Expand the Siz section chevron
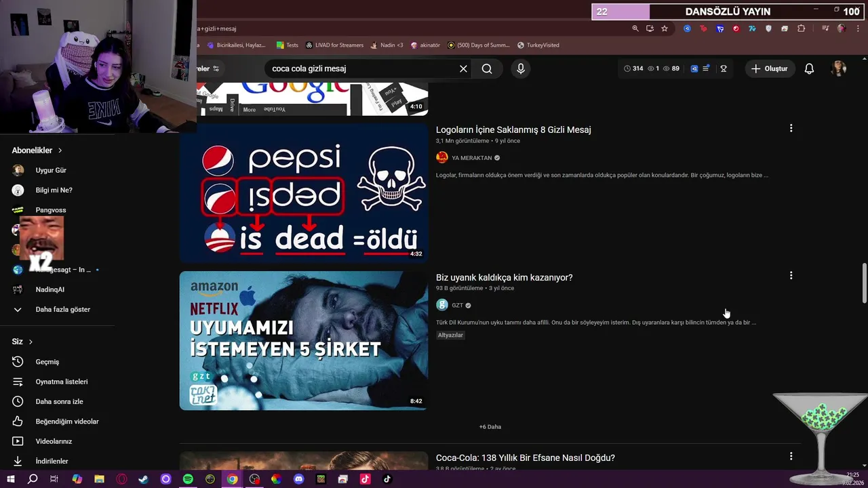The height and width of the screenshot is (488, 868). pyautogui.click(x=31, y=342)
